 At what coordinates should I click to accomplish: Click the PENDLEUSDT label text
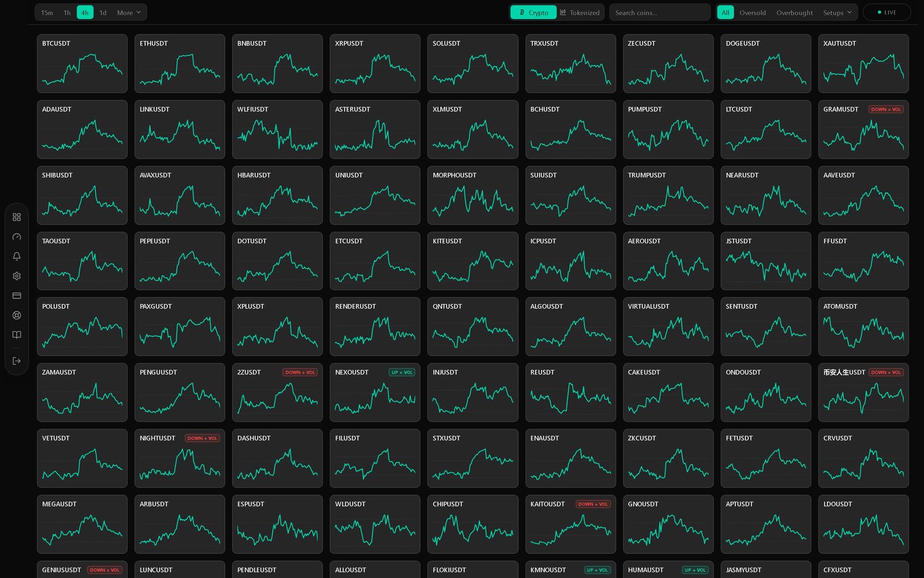point(256,570)
